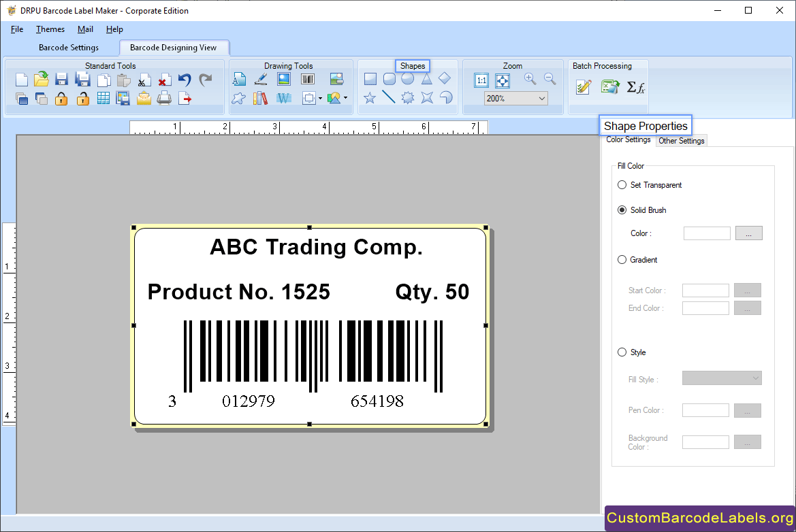This screenshot has height=532, width=796.
Task: Click the Start Color preview box
Action: pyautogui.click(x=705, y=290)
